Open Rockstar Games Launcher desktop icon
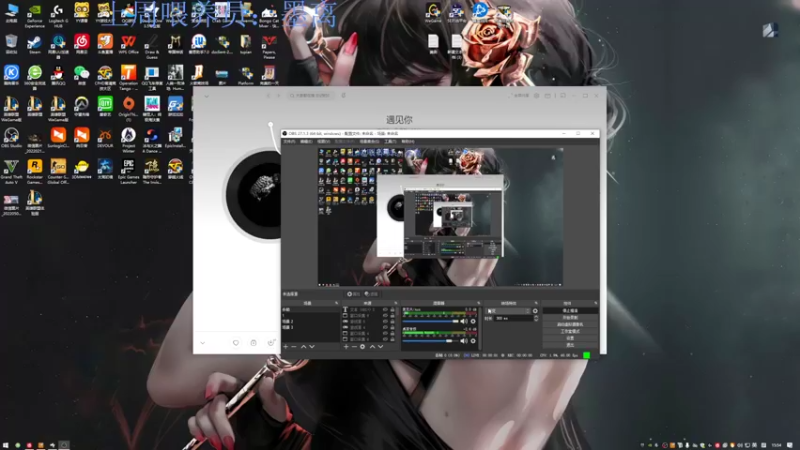The height and width of the screenshot is (450, 800). [34, 170]
